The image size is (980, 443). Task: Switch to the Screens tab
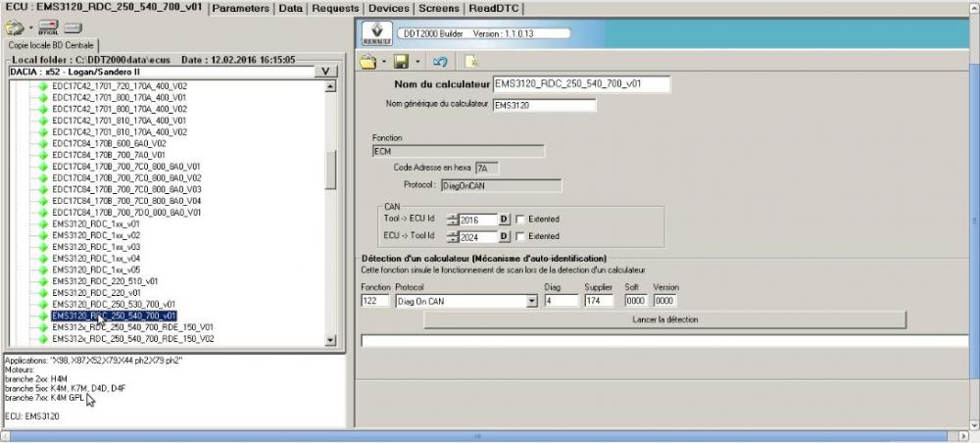[439, 8]
